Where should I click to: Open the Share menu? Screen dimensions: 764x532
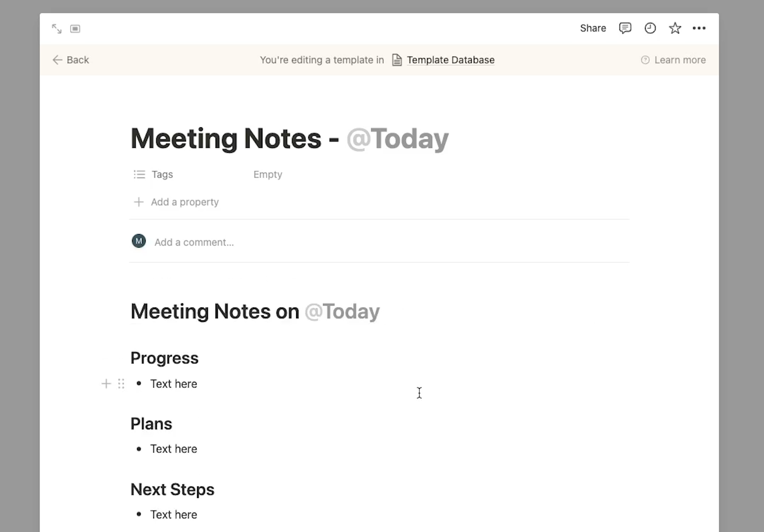click(593, 28)
